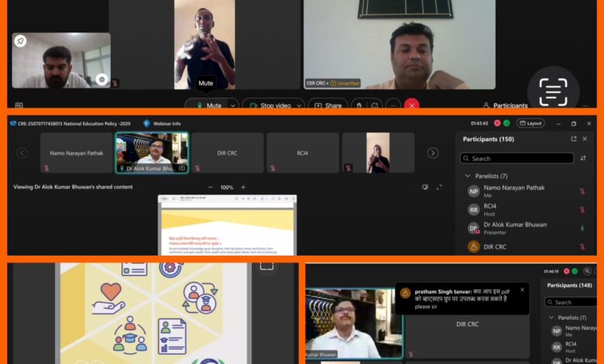The image size is (604, 364).
Task: Select the sign interpreter filmstrip tile
Action: click(378, 153)
